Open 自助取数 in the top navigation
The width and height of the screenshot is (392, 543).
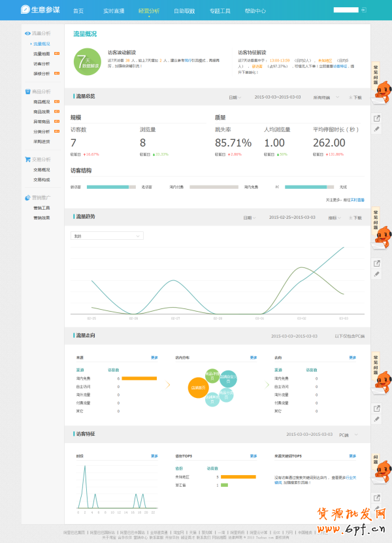(x=184, y=11)
